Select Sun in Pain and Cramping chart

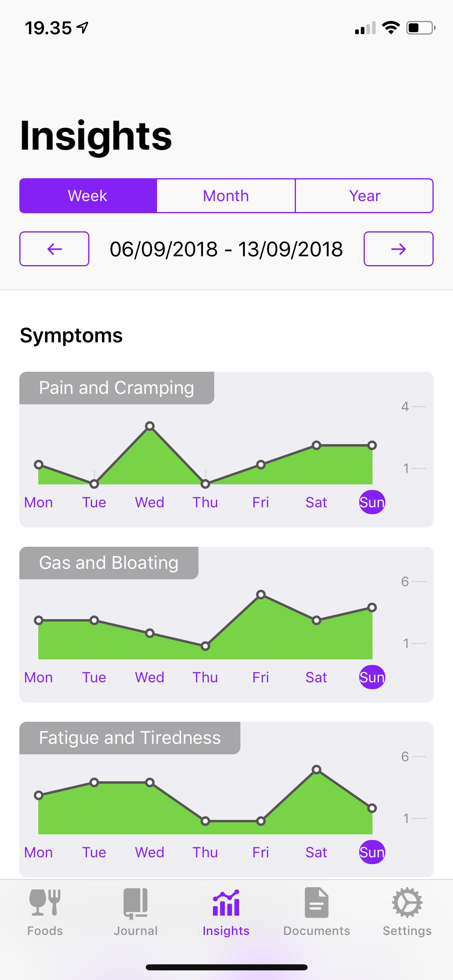pos(372,502)
